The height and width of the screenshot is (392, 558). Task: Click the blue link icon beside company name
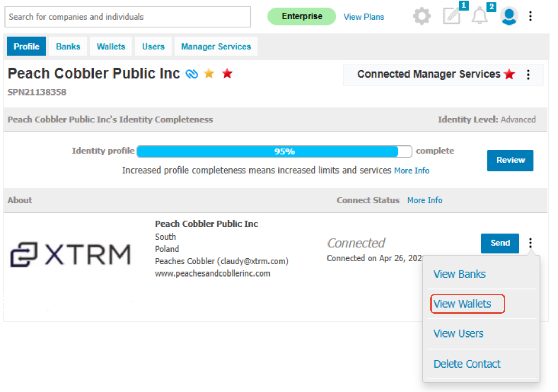(x=192, y=73)
